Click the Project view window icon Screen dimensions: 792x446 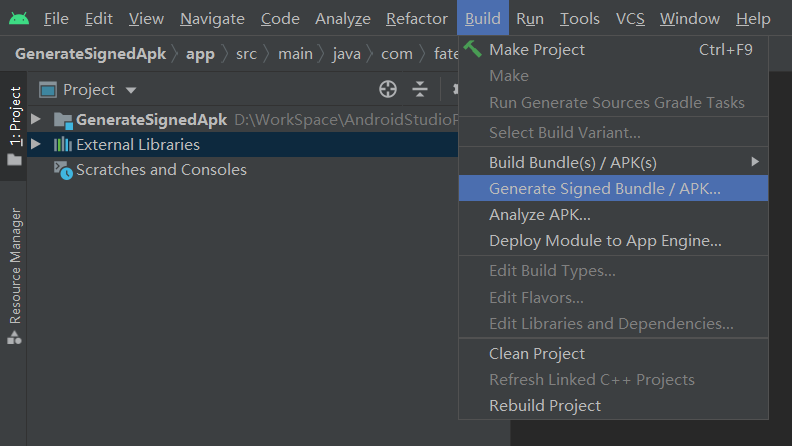[47, 90]
